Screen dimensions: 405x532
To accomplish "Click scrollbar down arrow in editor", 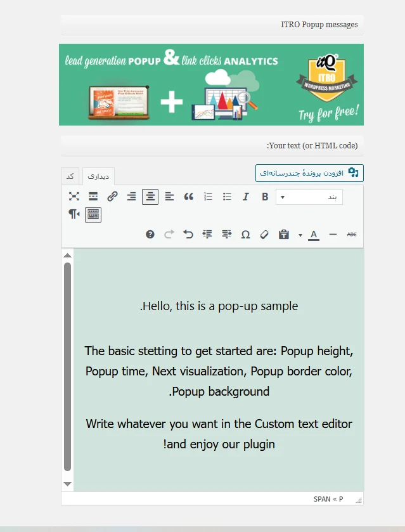I will [x=67, y=484].
